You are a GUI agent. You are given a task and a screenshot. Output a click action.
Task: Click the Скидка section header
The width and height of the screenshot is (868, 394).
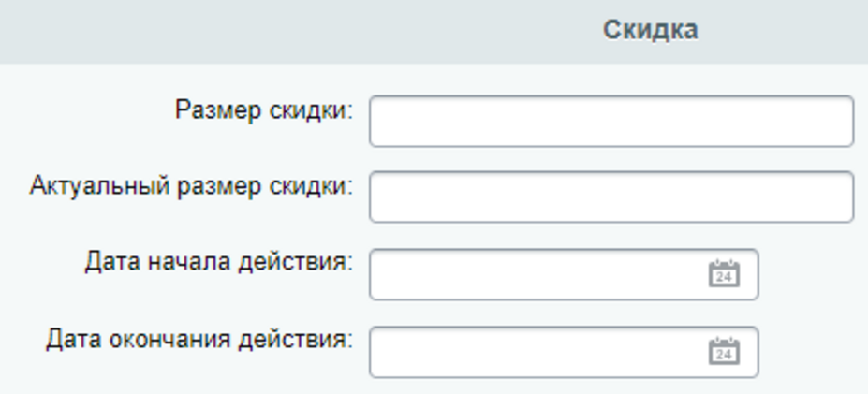coord(650,30)
